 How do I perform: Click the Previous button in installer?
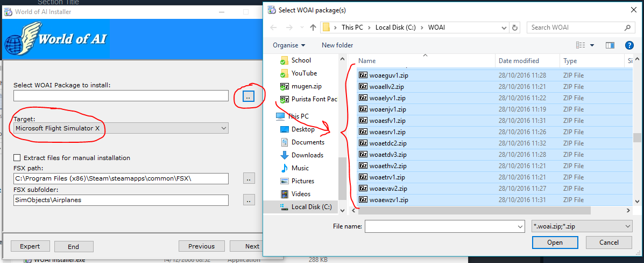(202, 246)
